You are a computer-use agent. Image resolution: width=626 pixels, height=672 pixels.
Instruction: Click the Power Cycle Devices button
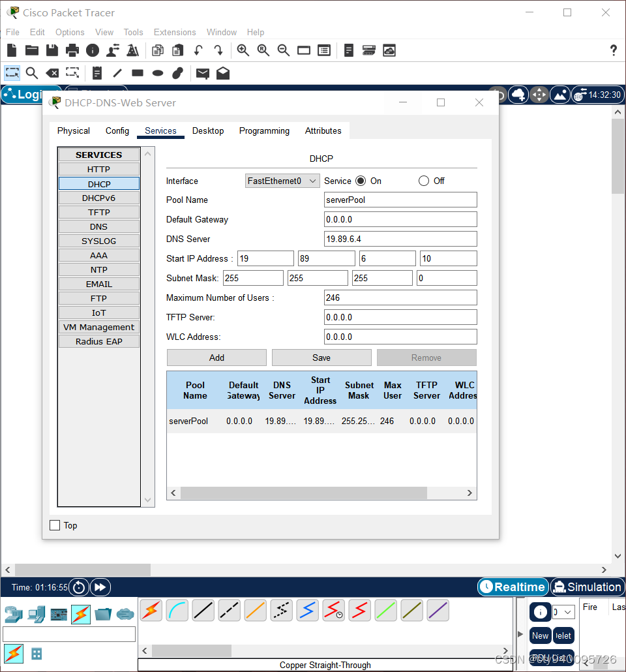tap(79, 587)
